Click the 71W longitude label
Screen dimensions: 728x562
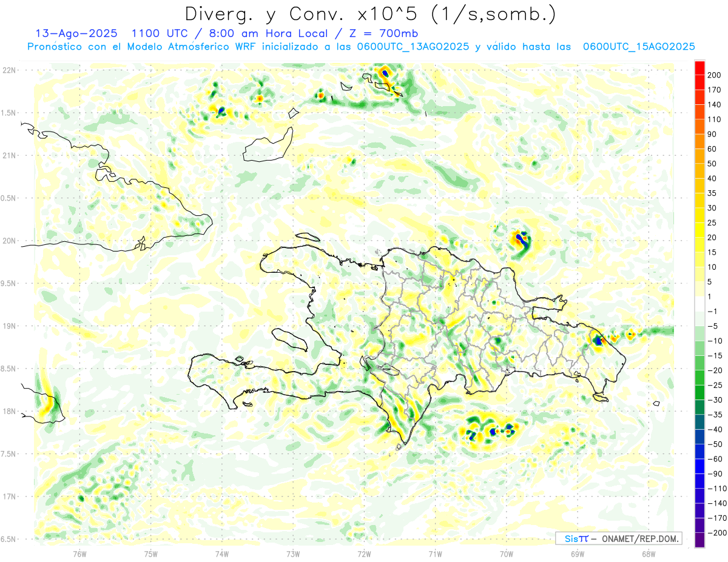(435, 554)
